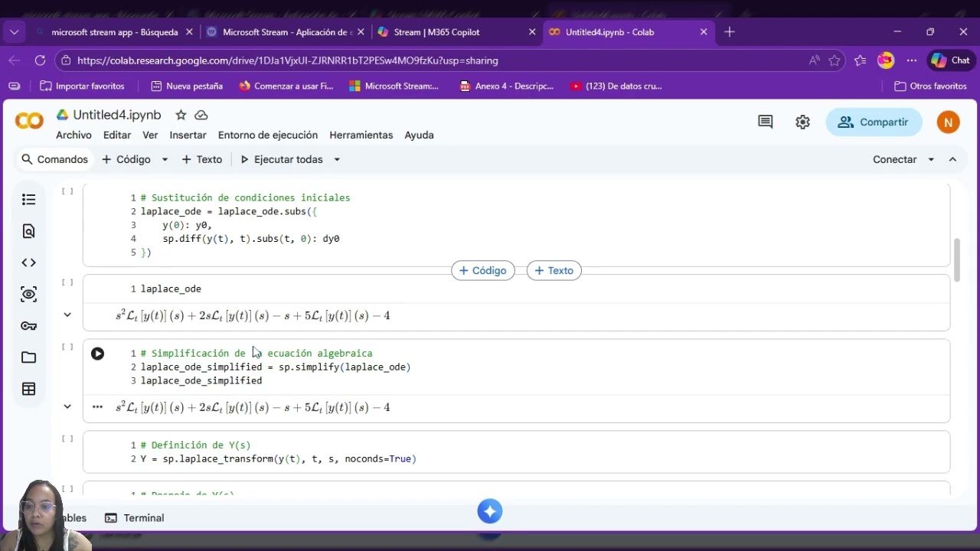Open the variables inspector eye icon

[29, 294]
